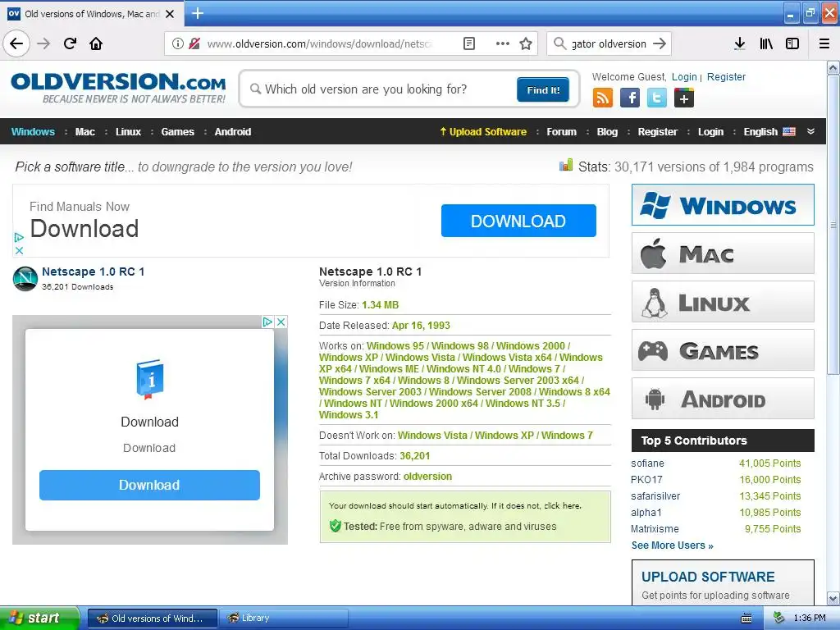Click Register in the black nav bar
The image size is (840, 630).
[657, 132]
